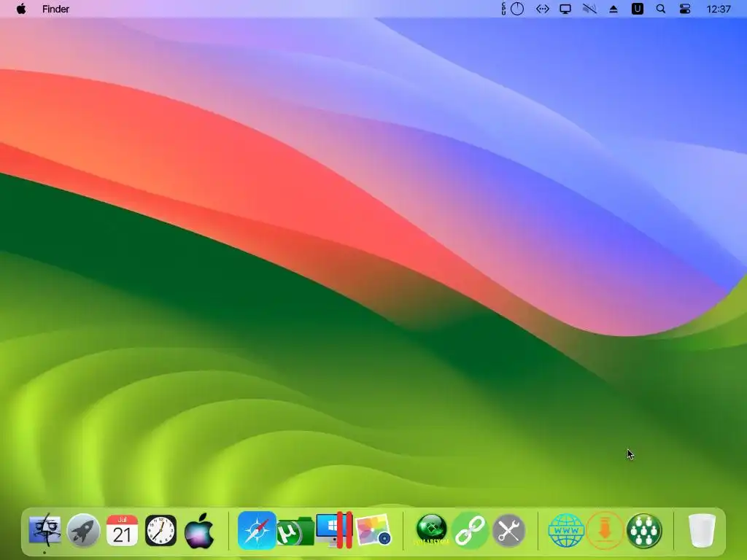747x560 pixels.
Task: Open the network arrows status icon
Action: [x=542, y=9]
